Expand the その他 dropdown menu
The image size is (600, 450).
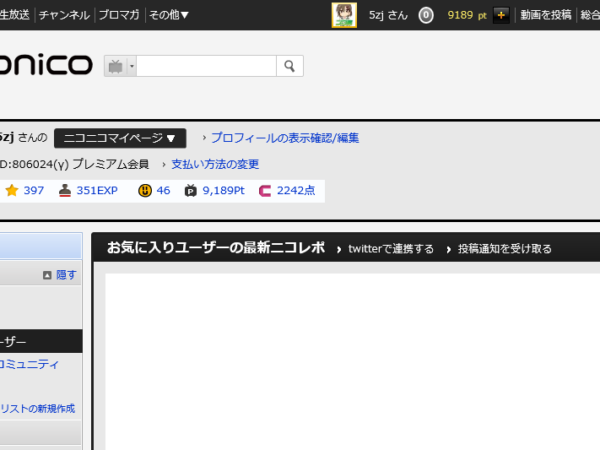[169, 15]
